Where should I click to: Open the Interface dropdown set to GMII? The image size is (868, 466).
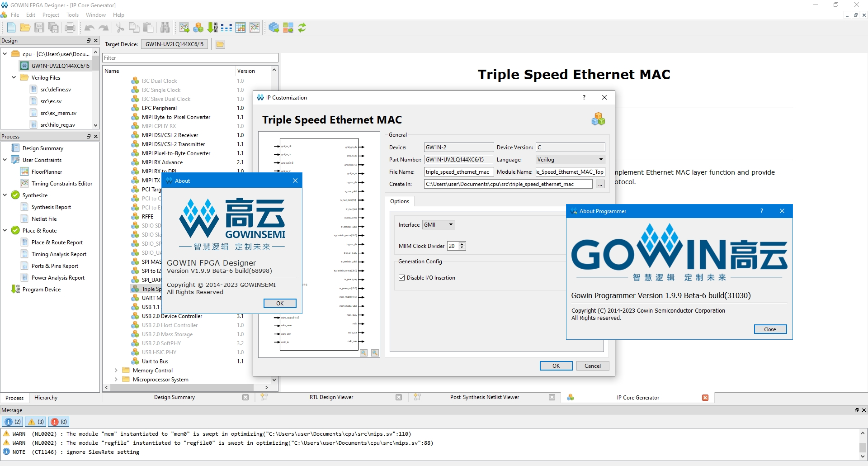point(439,225)
